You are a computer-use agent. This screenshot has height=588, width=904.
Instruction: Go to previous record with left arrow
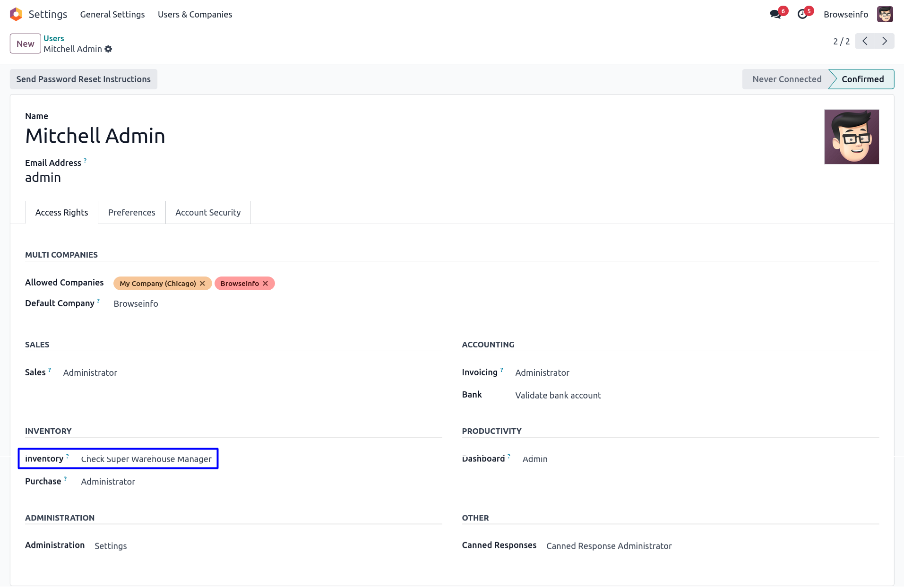[x=865, y=41]
